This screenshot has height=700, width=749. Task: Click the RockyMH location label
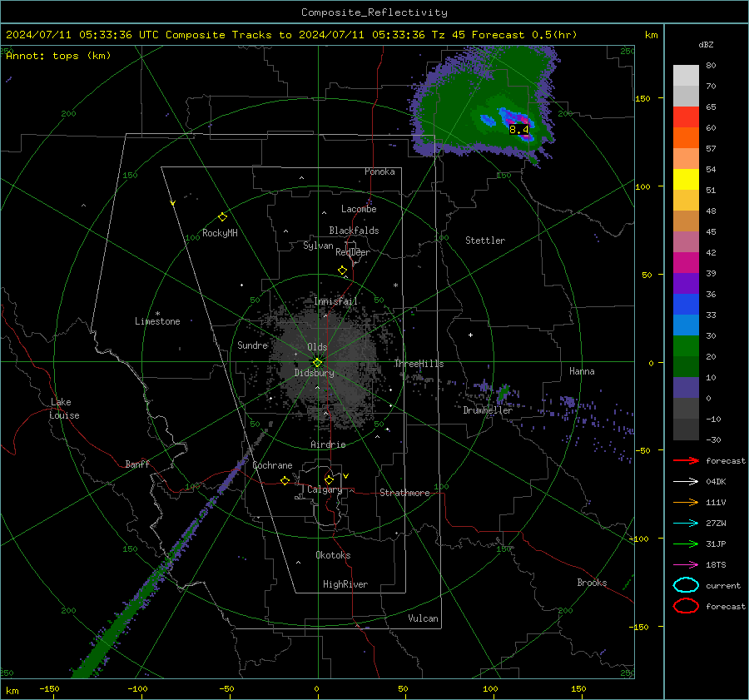coord(220,233)
